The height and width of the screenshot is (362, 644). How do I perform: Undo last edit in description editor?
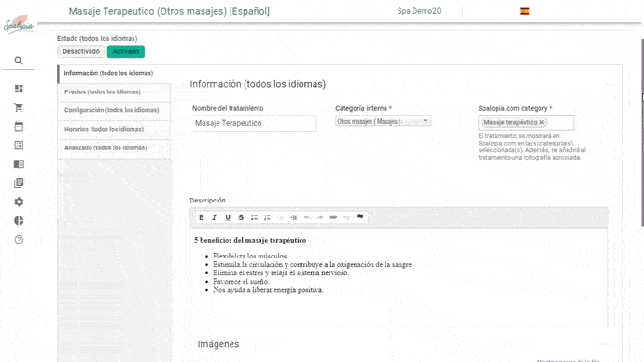[307, 217]
